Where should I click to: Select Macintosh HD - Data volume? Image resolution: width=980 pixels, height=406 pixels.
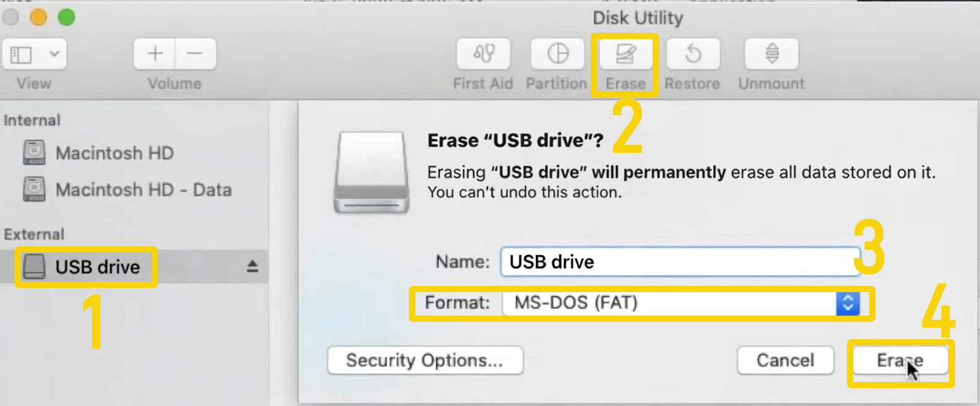pos(142,190)
